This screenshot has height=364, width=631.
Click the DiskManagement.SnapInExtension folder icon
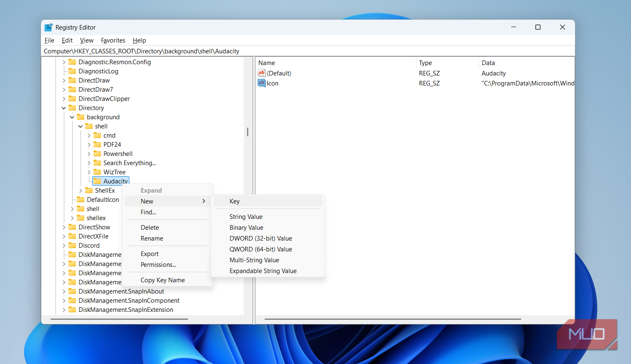[x=72, y=309]
